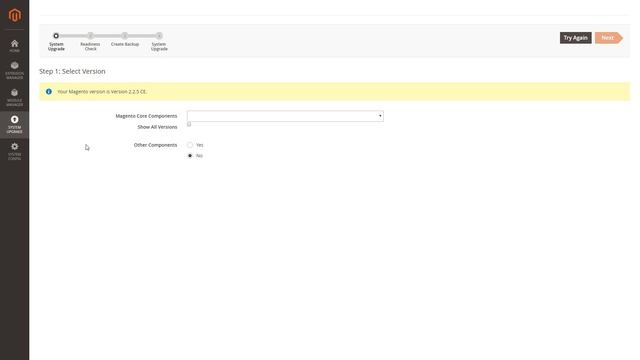This screenshot has height=360, width=640.
Task: Select System Upgrade sidebar item
Action: [x=14, y=124]
